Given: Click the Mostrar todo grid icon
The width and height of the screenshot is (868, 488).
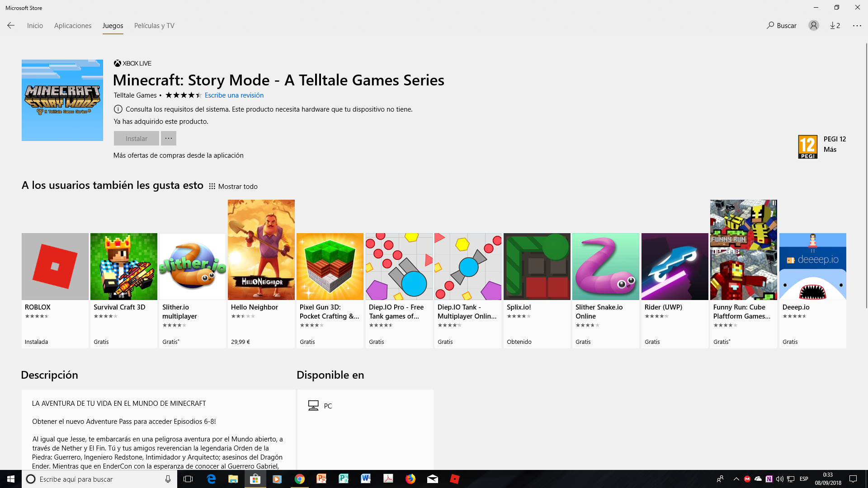Looking at the screenshot, I should tap(212, 187).
